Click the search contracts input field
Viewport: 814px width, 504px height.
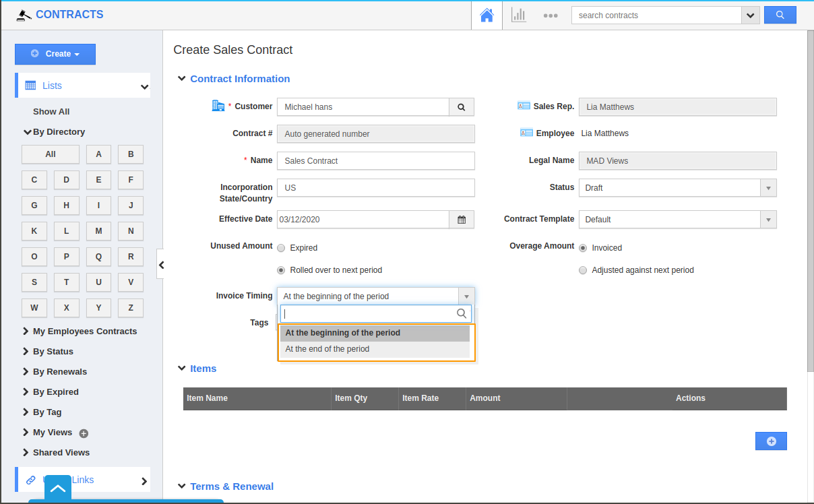click(656, 15)
